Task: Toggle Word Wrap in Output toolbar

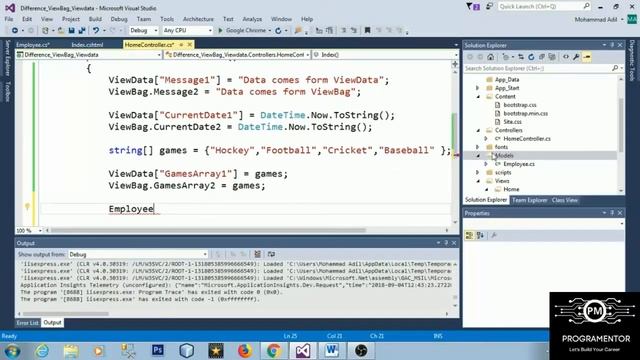Action: tap(271, 254)
